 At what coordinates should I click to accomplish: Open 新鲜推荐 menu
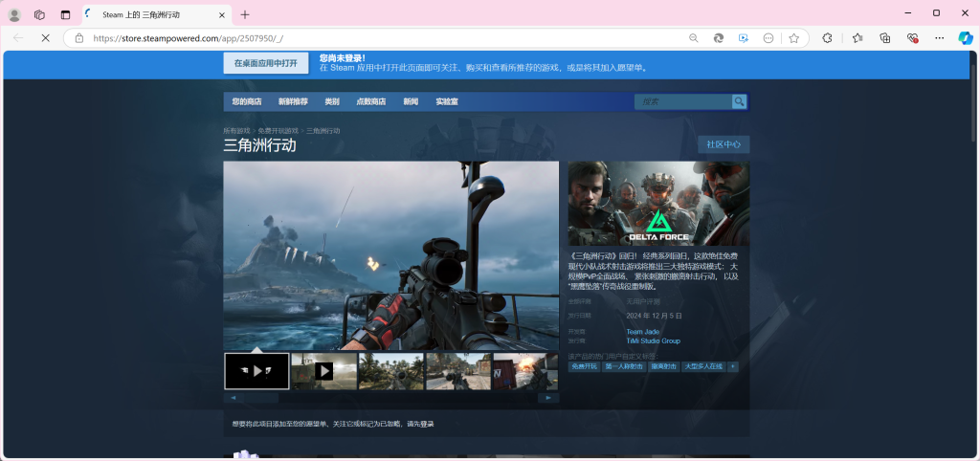coord(293,101)
